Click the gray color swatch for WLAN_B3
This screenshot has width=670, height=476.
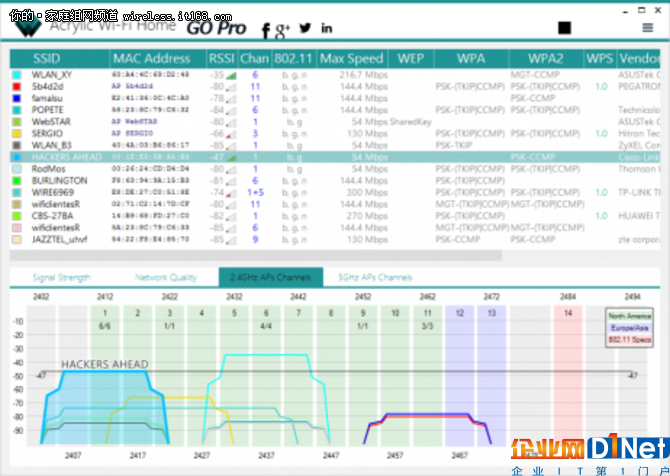point(17,145)
